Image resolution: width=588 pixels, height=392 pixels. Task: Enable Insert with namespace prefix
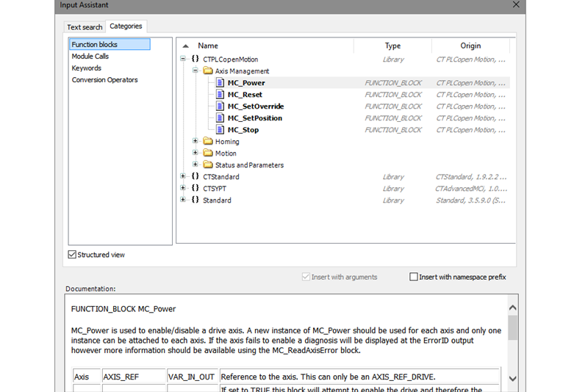414,277
